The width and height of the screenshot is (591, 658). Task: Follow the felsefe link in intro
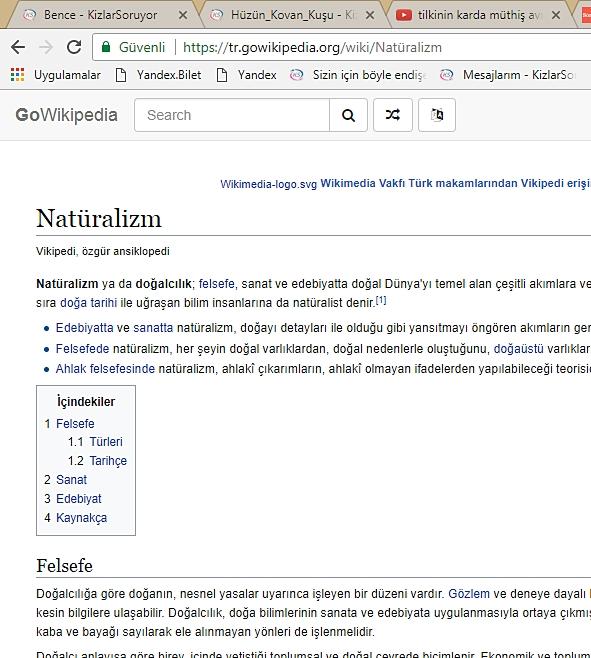point(217,284)
